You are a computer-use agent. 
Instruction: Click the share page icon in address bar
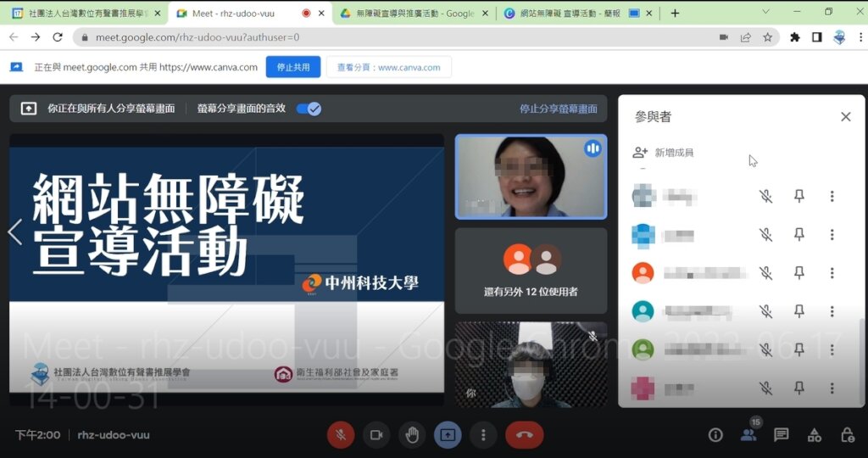[746, 37]
